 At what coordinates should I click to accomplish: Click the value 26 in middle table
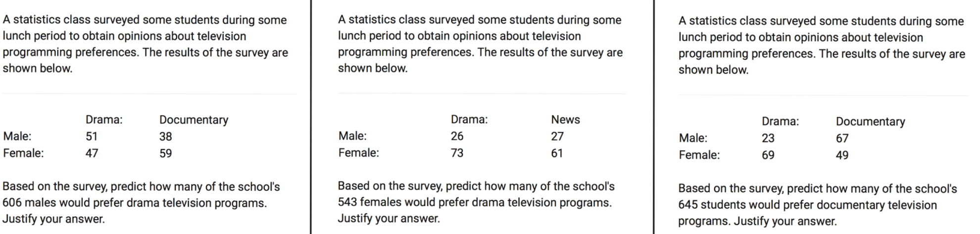[x=457, y=136]
